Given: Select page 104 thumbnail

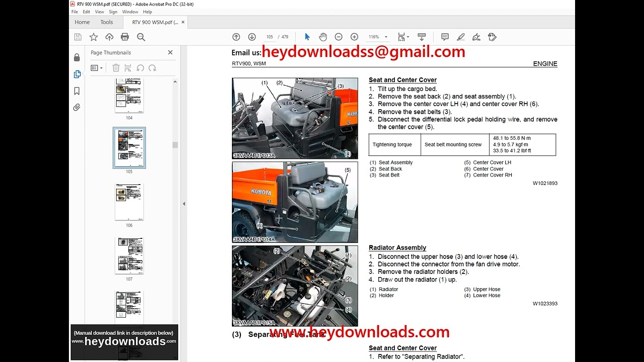Looking at the screenshot, I should click(129, 96).
